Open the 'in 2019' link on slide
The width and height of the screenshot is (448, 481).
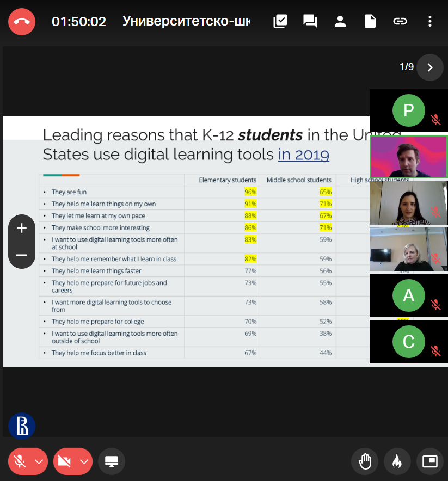[303, 155]
